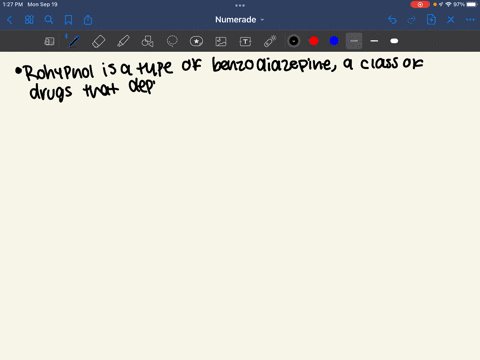This screenshot has height=360, width=480.
Task: Open the thumbnail grid view
Action: pyautogui.click(x=29, y=20)
